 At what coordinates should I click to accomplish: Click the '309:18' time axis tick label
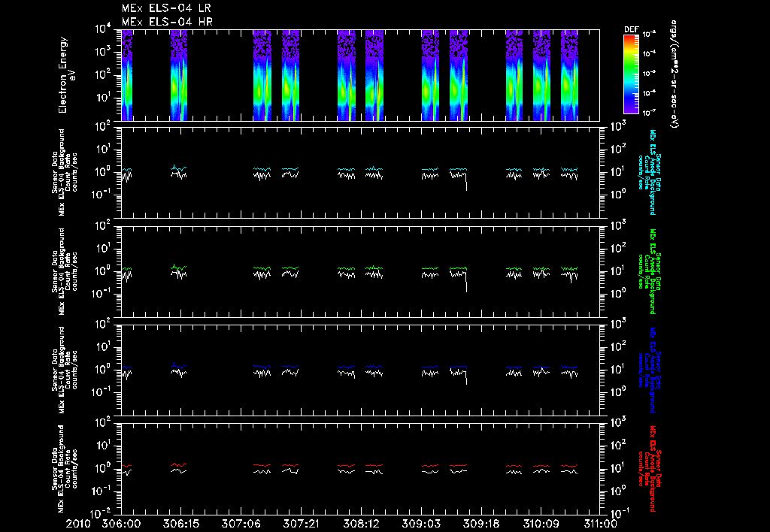tap(480, 524)
